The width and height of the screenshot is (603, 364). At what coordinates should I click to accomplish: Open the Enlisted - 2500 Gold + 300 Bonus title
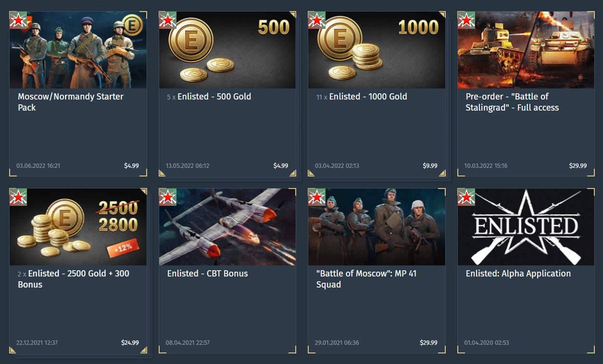[74, 279]
